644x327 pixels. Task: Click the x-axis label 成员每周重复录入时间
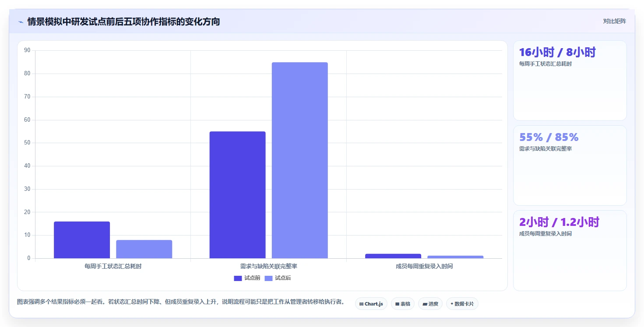click(424, 266)
